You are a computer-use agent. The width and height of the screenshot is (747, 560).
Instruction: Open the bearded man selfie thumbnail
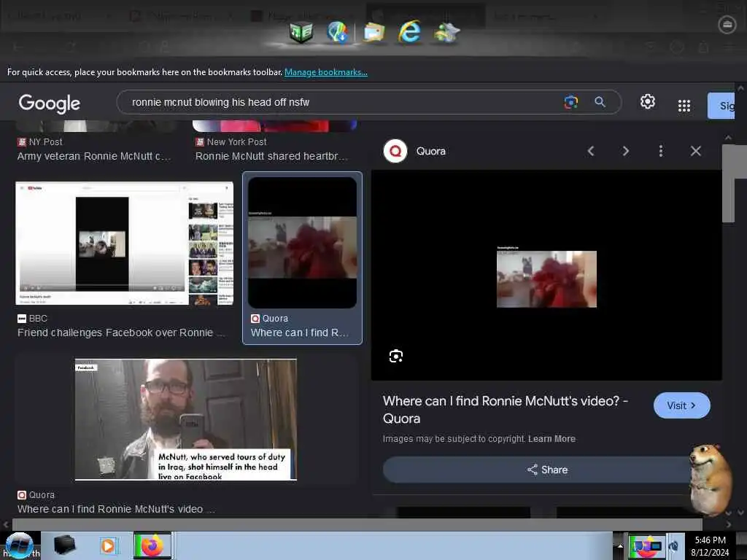[x=186, y=419]
